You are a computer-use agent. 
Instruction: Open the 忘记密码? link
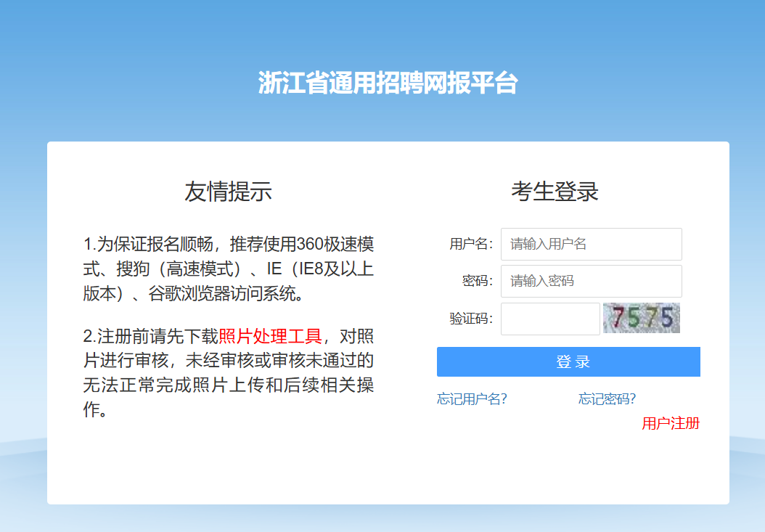coord(607,398)
